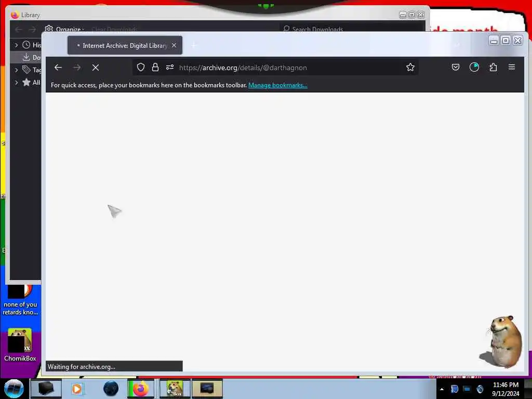532x399 pixels.
Task: Select the Tags icon in the Library sidebar
Action: (26, 70)
